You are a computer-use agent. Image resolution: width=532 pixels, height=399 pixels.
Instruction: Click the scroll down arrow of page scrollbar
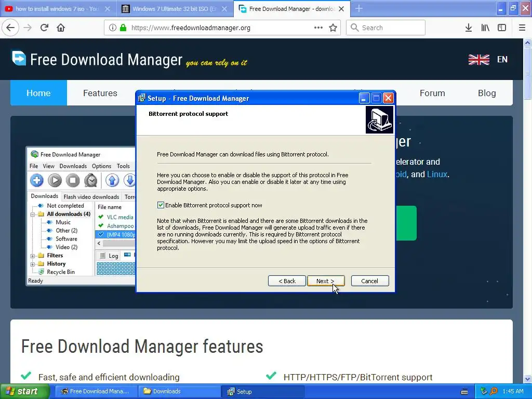[527, 379]
